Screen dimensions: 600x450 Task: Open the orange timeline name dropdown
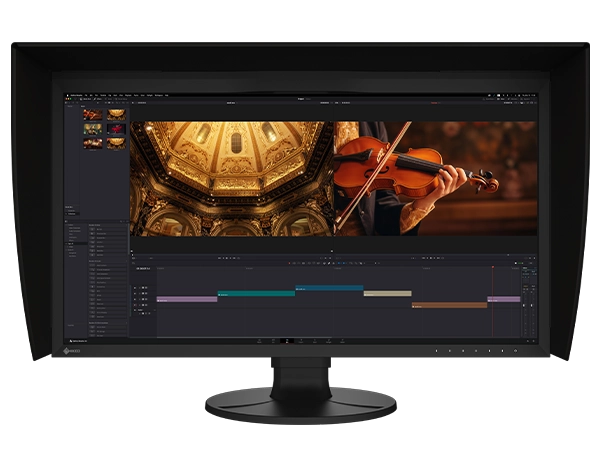click(x=435, y=103)
